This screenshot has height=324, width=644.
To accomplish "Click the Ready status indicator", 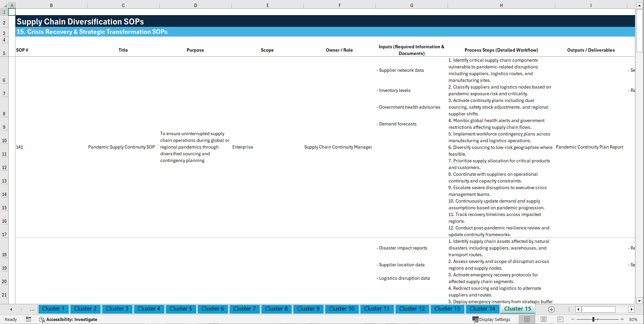I will pos(11,319).
